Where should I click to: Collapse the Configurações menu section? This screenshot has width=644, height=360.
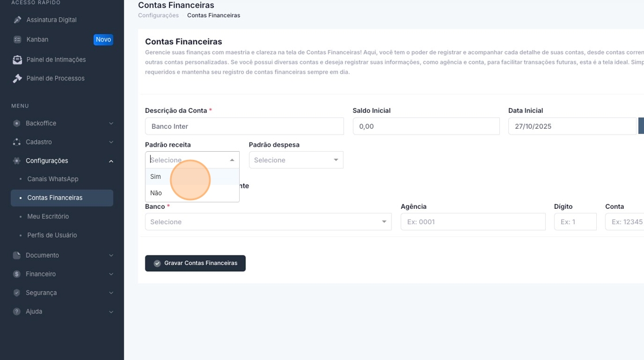click(62, 160)
